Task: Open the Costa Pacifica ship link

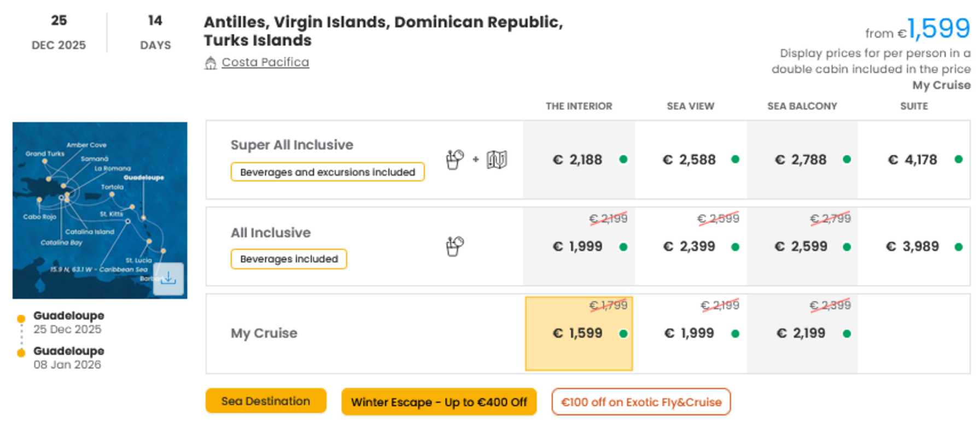Action: pos(265,62)
